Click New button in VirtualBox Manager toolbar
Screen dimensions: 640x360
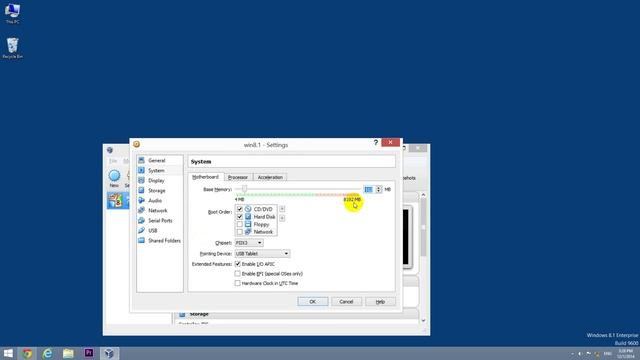coord(114,178)
